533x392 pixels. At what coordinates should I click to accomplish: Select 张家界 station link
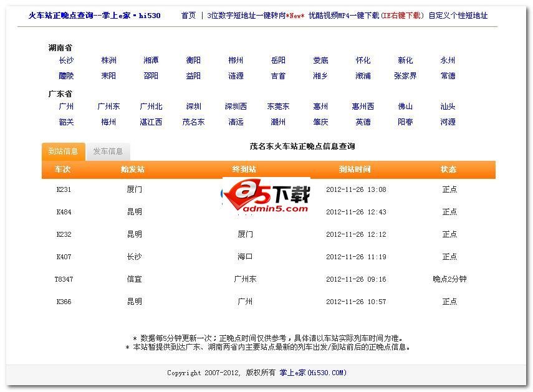point(405,76)
